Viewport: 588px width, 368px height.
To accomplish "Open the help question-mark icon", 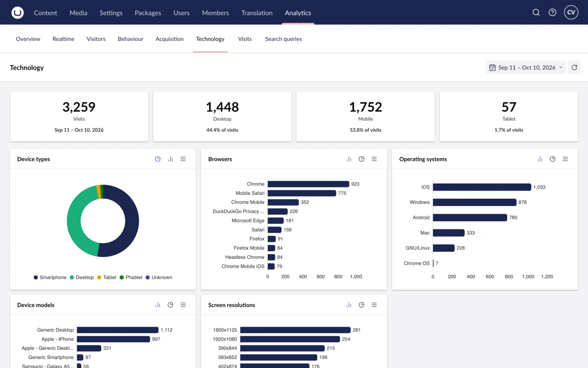I will pyautogui.click(x=552, y=13).
